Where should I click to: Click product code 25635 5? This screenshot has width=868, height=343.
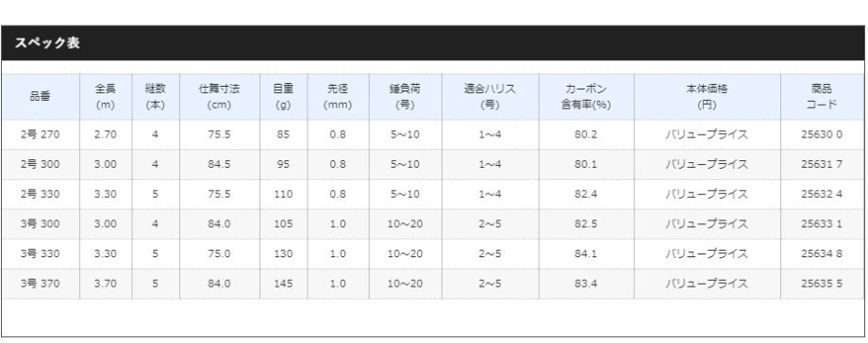coord(822,284)
